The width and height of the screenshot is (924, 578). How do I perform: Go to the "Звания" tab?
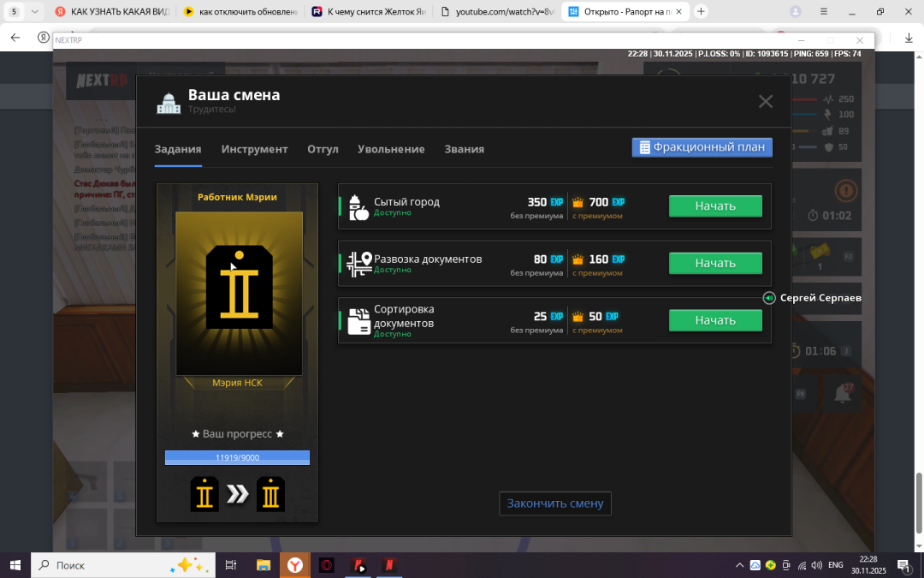coord(464,149)
